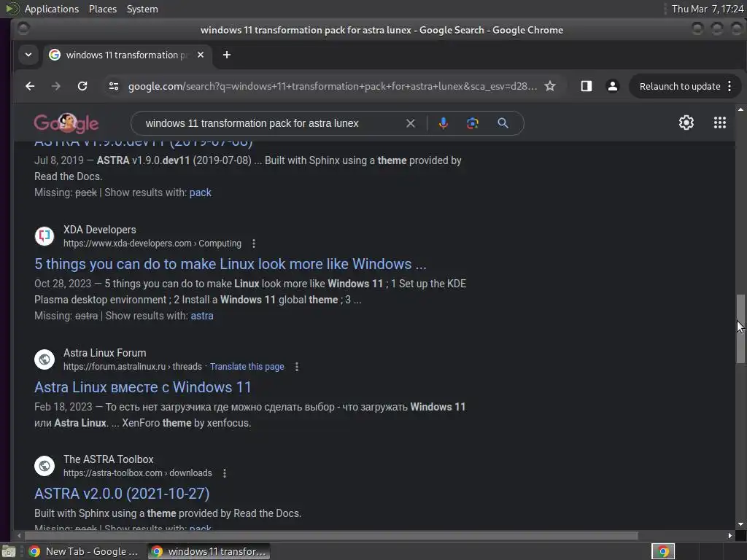This screenshot has width=747, height=560.
Task: Click the clock showing Thu Mar 7, 17:24
Action: click(708, 9)
